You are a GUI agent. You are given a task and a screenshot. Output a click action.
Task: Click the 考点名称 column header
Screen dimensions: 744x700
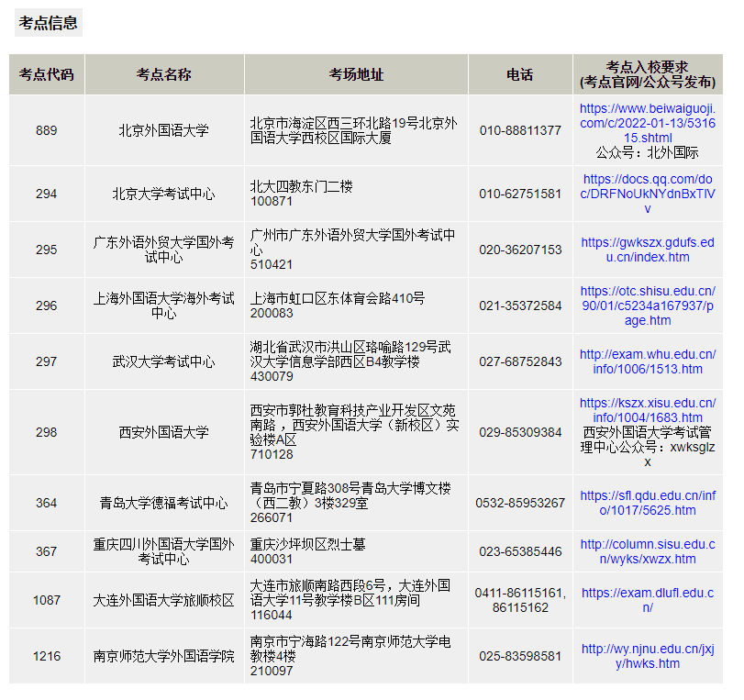[x=163, y=74]
